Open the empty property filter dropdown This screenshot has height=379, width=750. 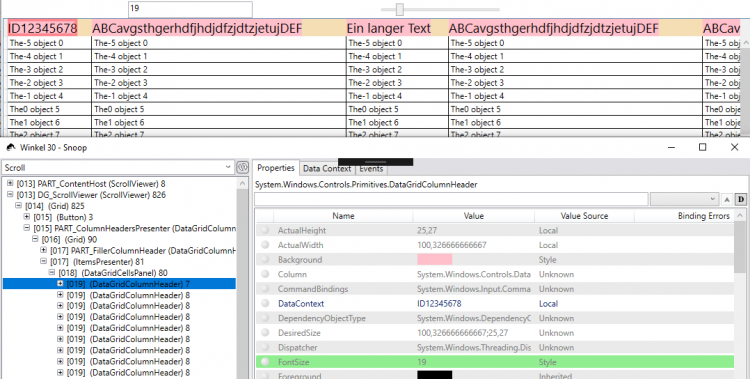(684, 199)
